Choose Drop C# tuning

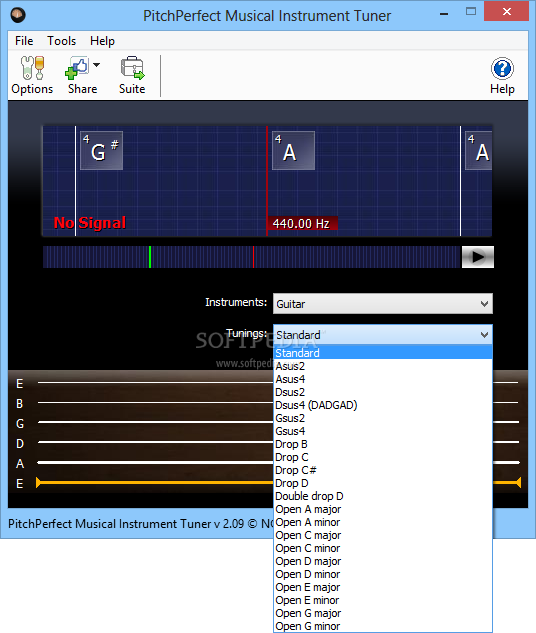[x=383, y=470]
